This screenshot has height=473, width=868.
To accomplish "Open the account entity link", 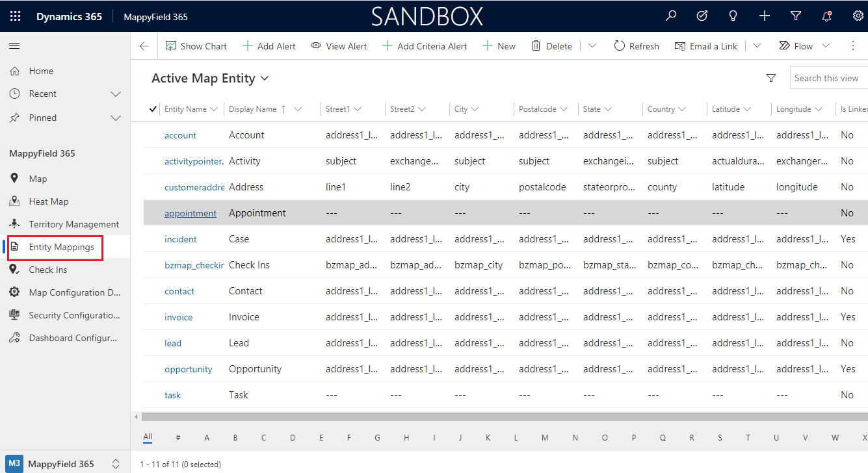I will pos(180,135).
